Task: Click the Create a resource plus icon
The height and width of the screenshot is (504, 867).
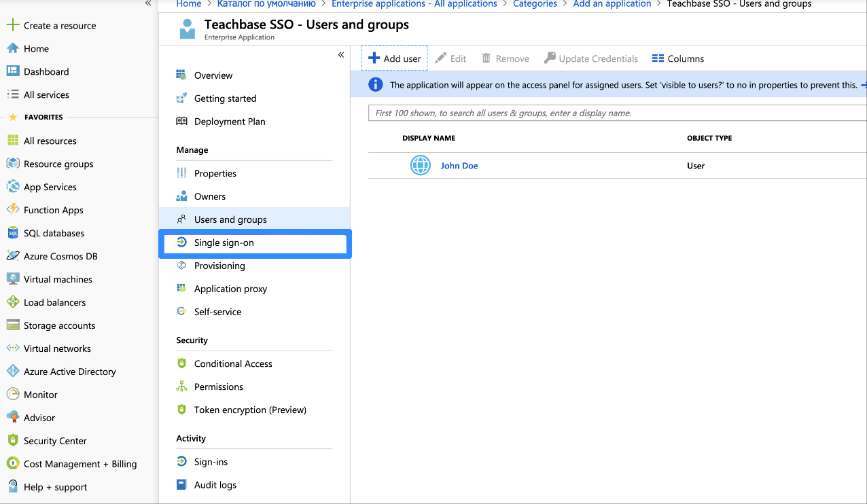Action: pos(12,25)
